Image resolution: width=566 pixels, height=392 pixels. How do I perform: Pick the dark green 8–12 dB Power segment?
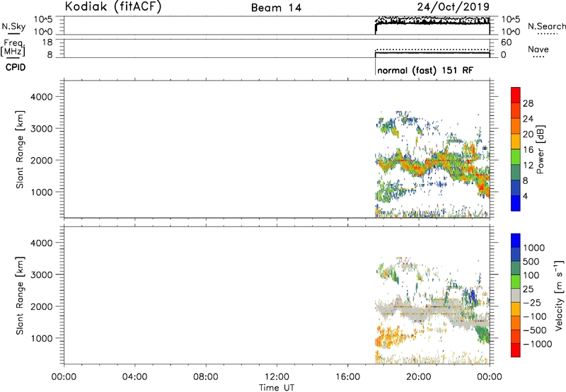[516, 173]
